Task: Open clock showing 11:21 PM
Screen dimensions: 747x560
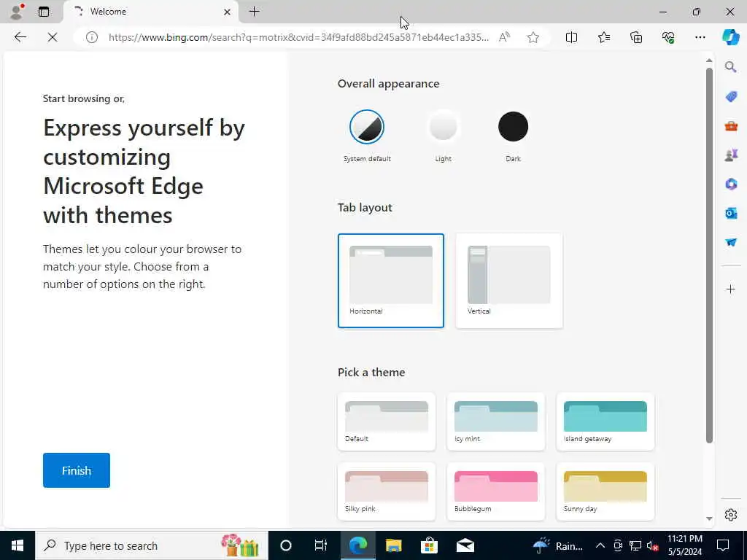Action: 684,545
